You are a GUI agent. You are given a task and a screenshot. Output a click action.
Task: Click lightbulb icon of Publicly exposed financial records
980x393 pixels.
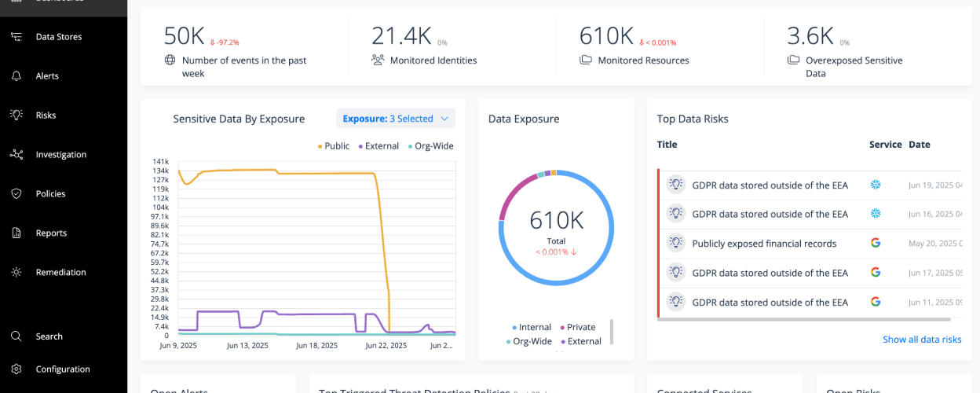[675, 243]
